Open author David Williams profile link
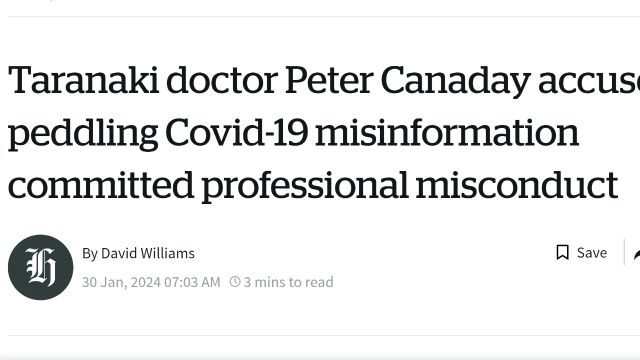 pos(148,253)
